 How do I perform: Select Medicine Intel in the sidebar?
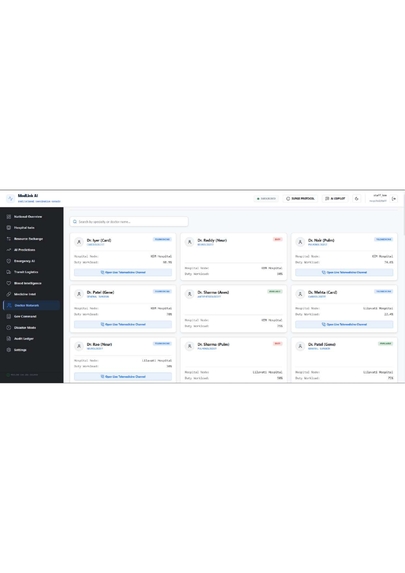click(31, 294)
